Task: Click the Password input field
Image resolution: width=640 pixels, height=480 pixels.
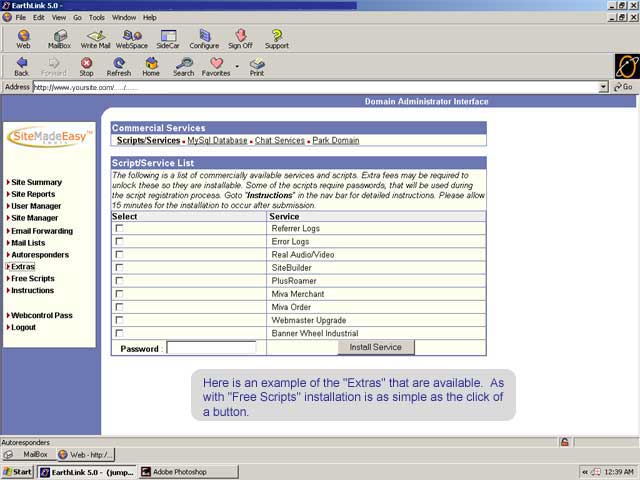Action: pos(211,348)
